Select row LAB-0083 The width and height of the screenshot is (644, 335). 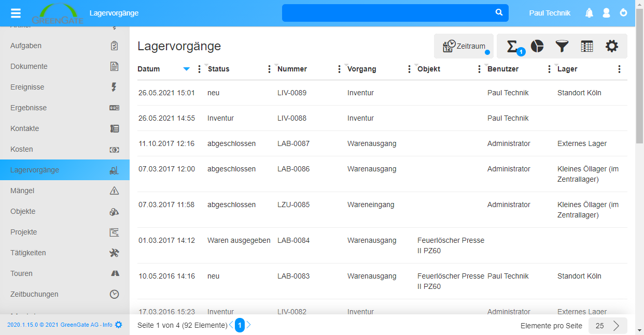tap(382, 281)
